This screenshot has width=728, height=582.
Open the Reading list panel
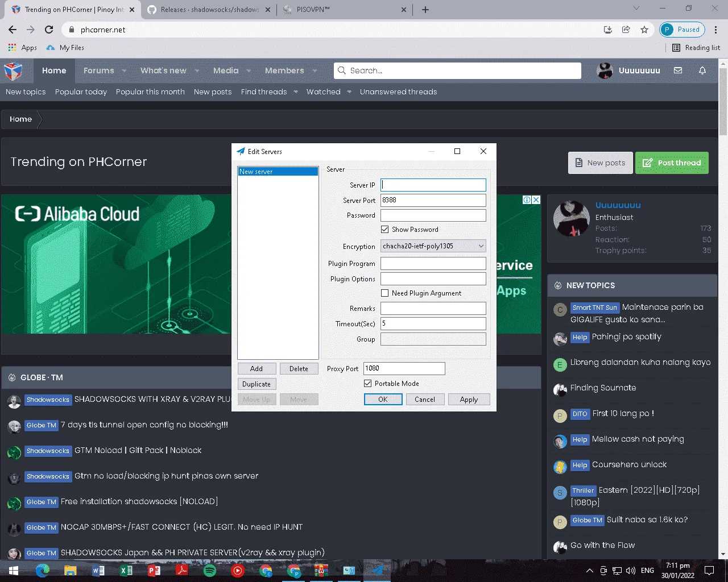click(x=696, y=48)
